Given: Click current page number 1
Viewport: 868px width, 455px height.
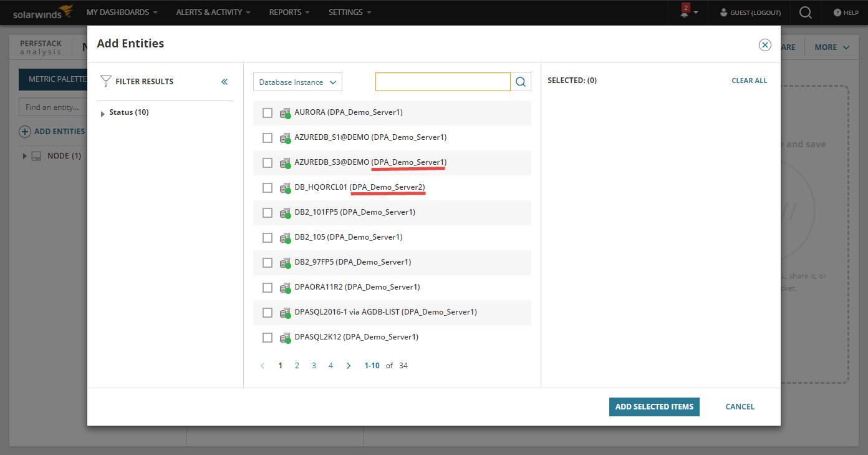Looking at the screenshot, I should pos(280,366).
